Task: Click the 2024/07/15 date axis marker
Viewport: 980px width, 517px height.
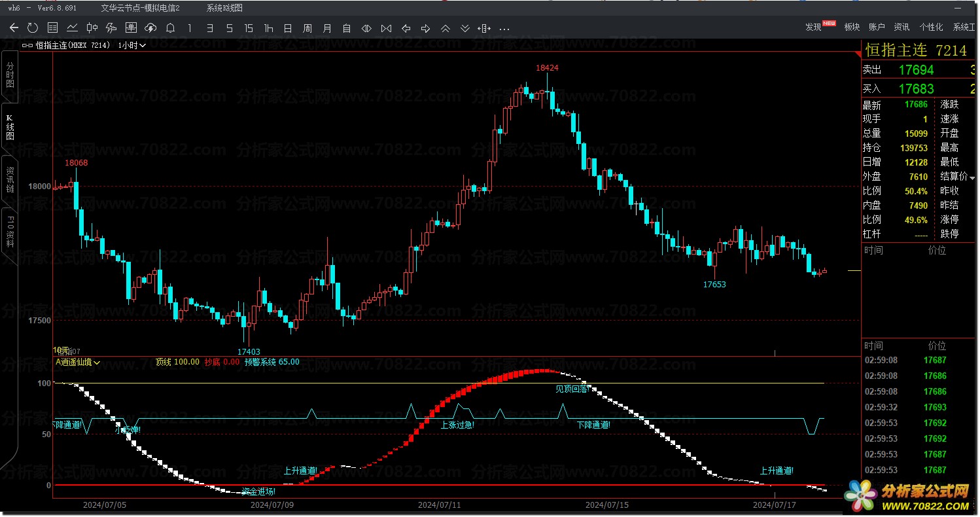Action: (607, 505)
